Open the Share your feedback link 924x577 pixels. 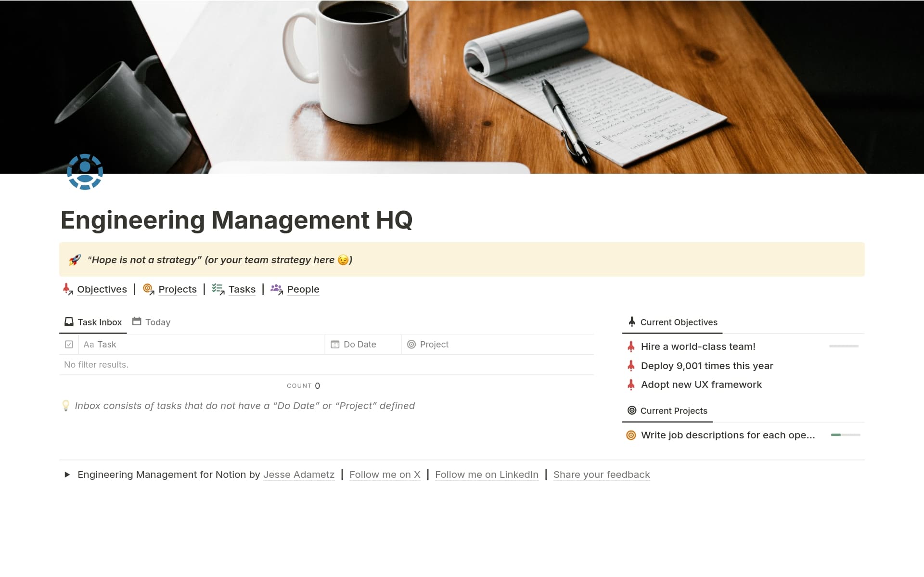click(601, 474)
